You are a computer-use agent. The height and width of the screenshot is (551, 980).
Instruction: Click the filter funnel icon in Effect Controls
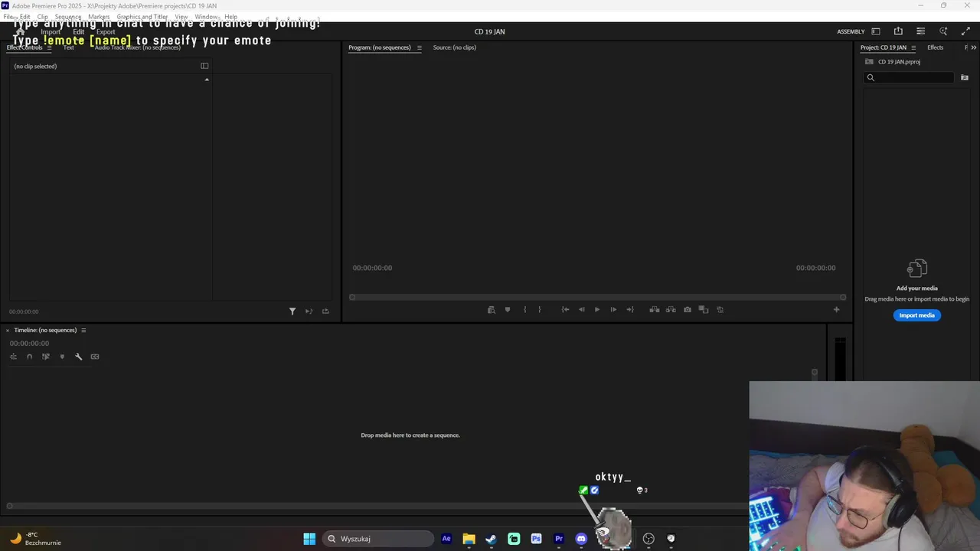pos(292,311)
